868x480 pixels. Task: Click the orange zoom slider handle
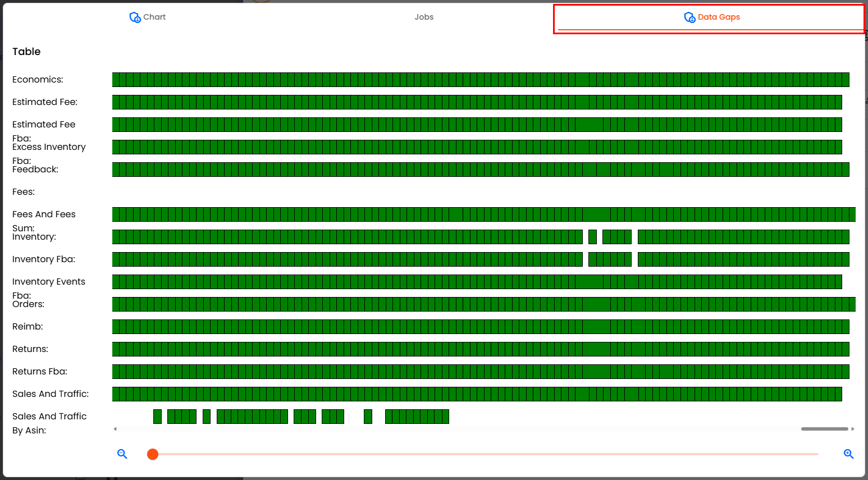(153, 454)
